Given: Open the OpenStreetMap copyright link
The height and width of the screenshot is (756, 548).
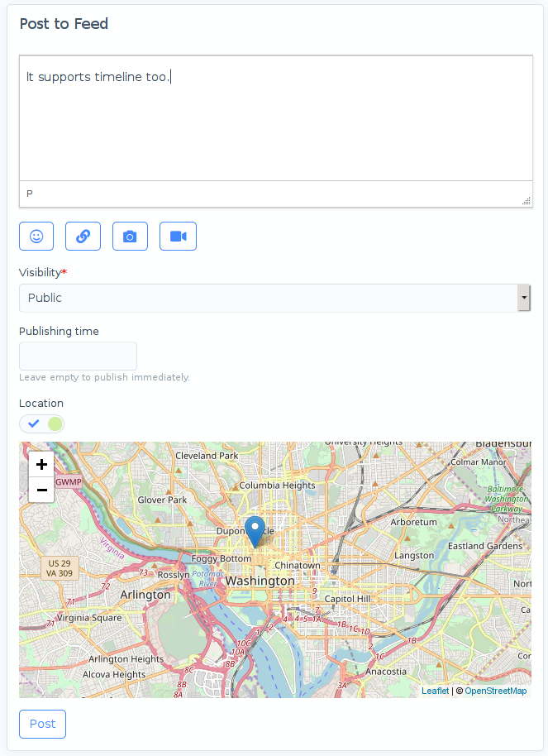Looking at the screenshot, I should 495,691.
